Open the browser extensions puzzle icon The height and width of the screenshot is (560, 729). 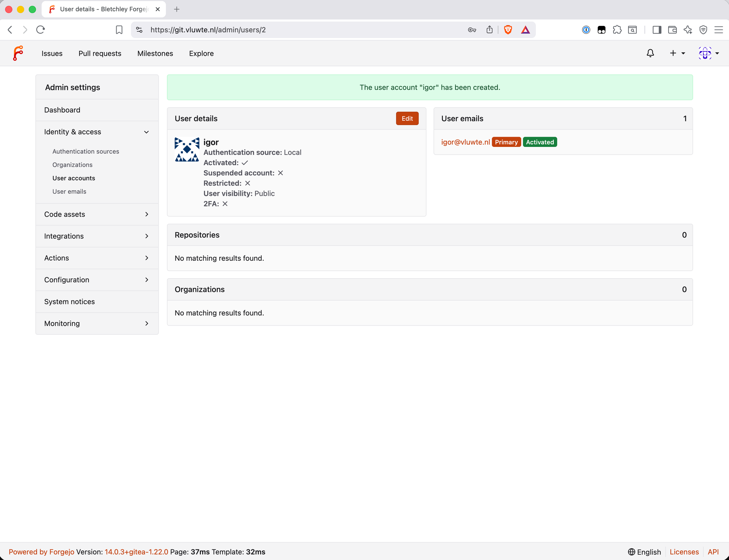pyautogui.click(x=617, y=30)
